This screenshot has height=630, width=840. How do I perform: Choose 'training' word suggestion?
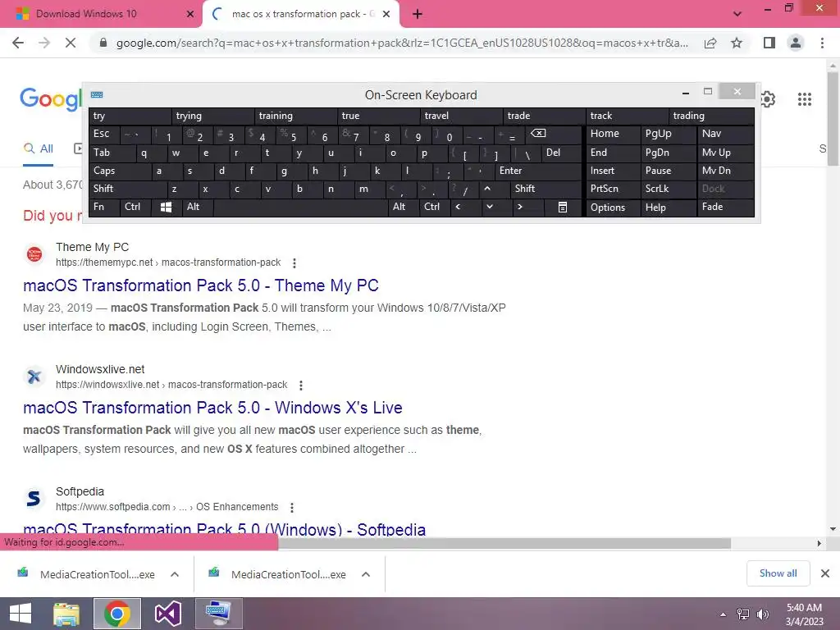(296, 116)
